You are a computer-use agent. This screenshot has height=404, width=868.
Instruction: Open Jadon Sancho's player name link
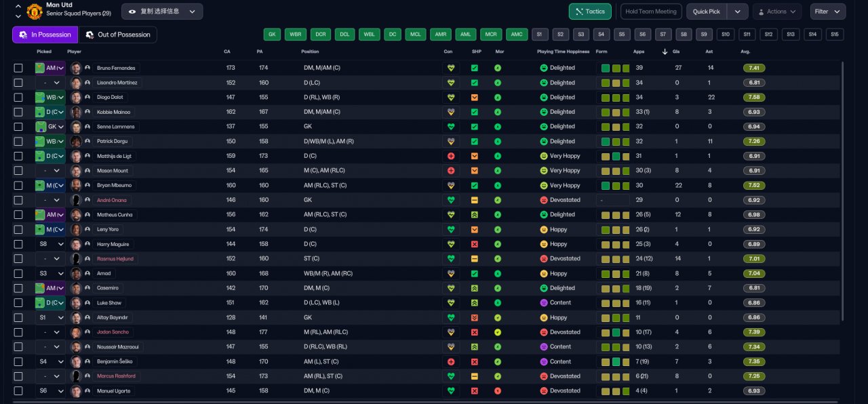pos(113,332)
